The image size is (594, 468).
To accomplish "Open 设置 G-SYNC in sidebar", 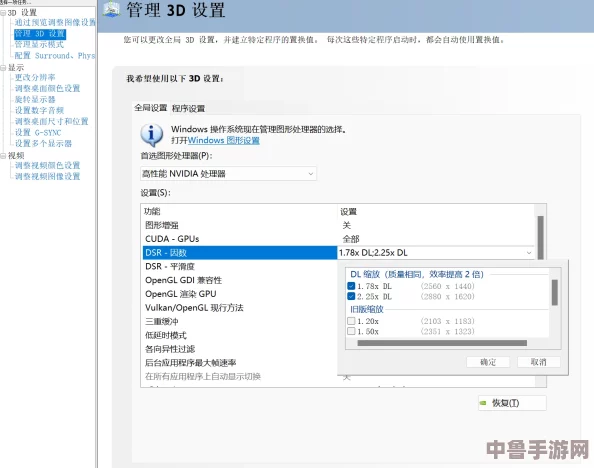I will [38, 133].
